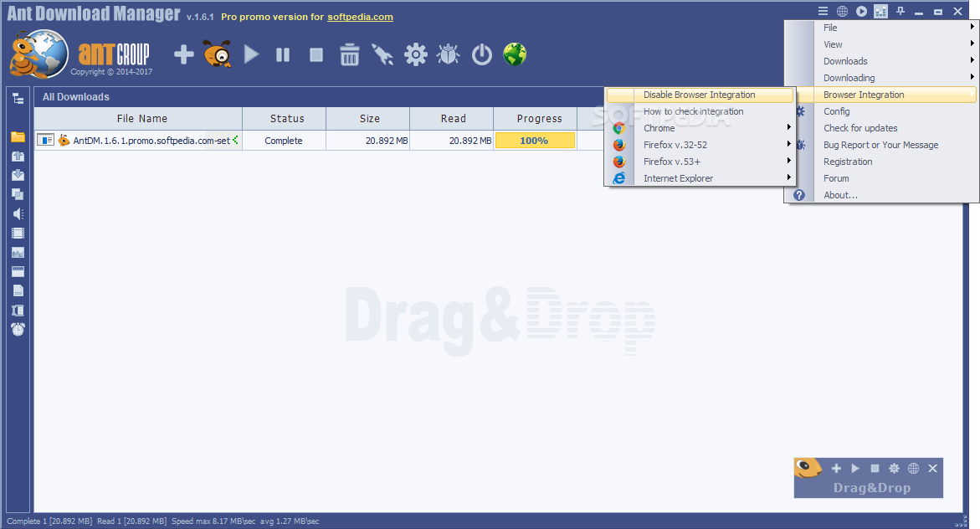This screenshot has width=980, height=529.
Task: Click the wireframe globe icon in title bar
Action: point(843,11)
